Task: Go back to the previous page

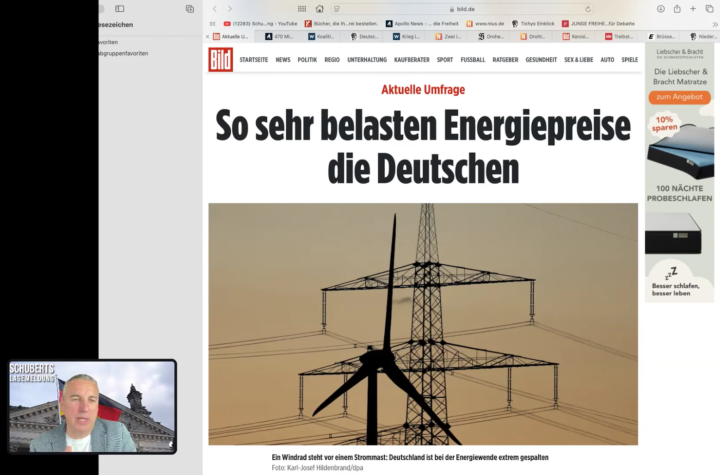Action: [x=214, y=9]
